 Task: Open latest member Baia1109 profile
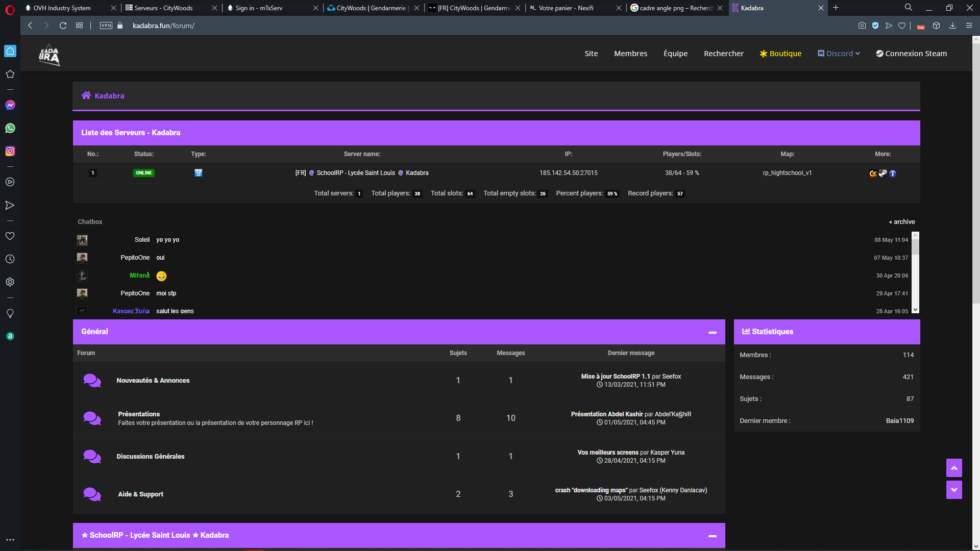point(900,421)
